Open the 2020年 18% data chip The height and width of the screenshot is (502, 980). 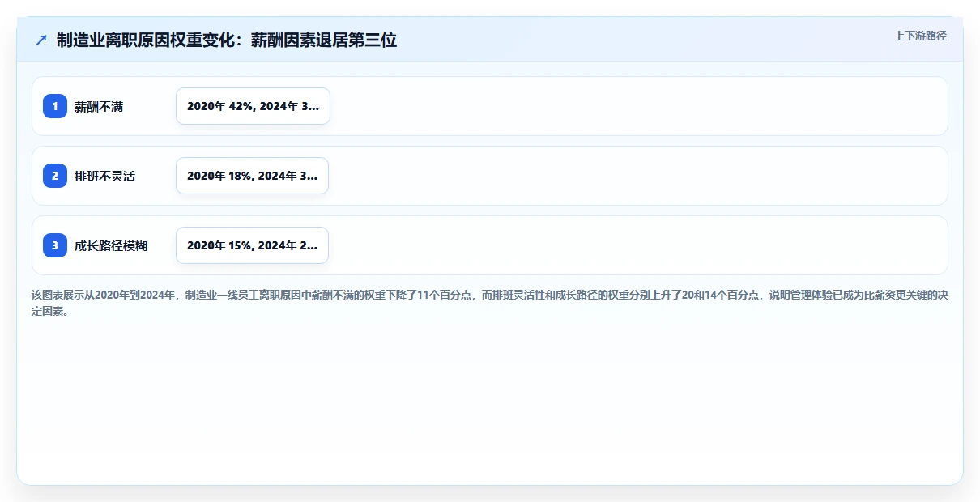click(x=252, y=176)
